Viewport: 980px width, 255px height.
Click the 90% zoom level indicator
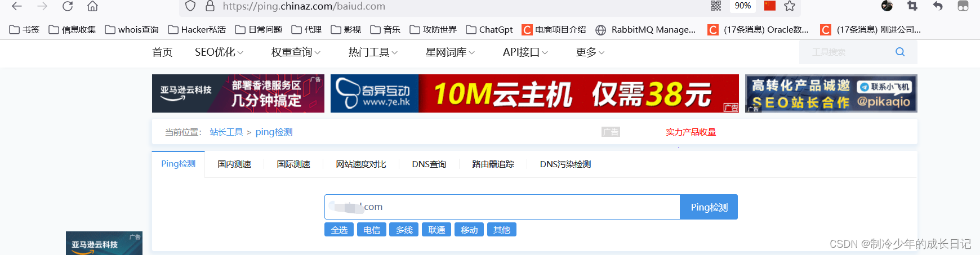coord(743,6)
